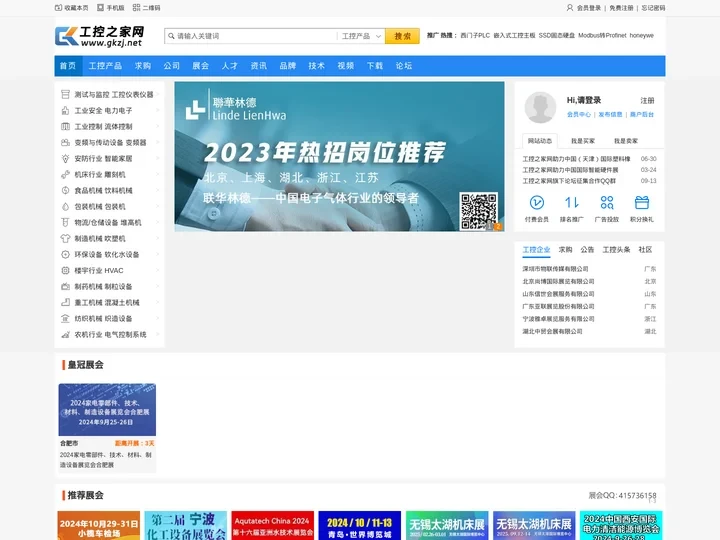Expand the 变频与传动设备 row arrow
Image resolution: width=720 pixels, height=540 pixels.
coord(158,143)
